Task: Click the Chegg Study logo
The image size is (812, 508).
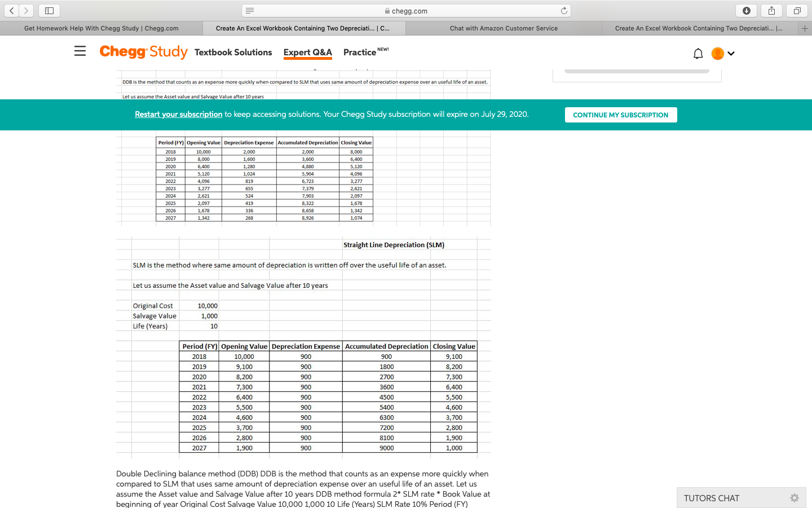Action: point(143,51)
